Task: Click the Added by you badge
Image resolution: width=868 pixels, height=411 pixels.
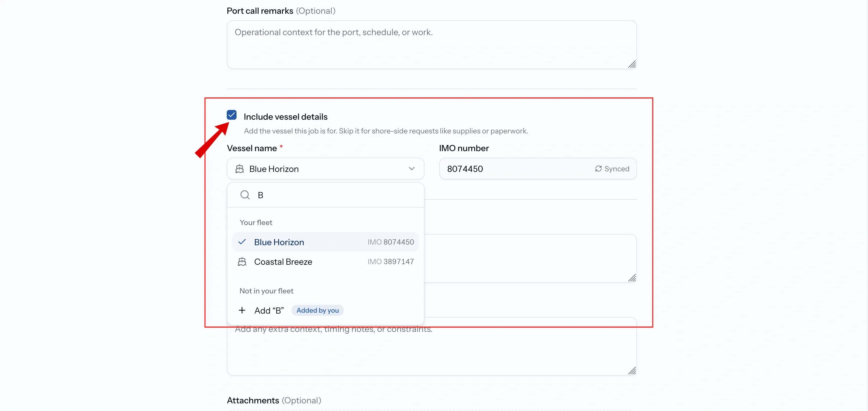Action: point(317,310)
